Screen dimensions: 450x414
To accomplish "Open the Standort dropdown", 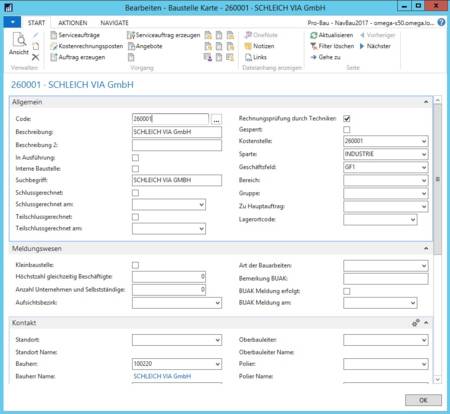I will point(217,340).
